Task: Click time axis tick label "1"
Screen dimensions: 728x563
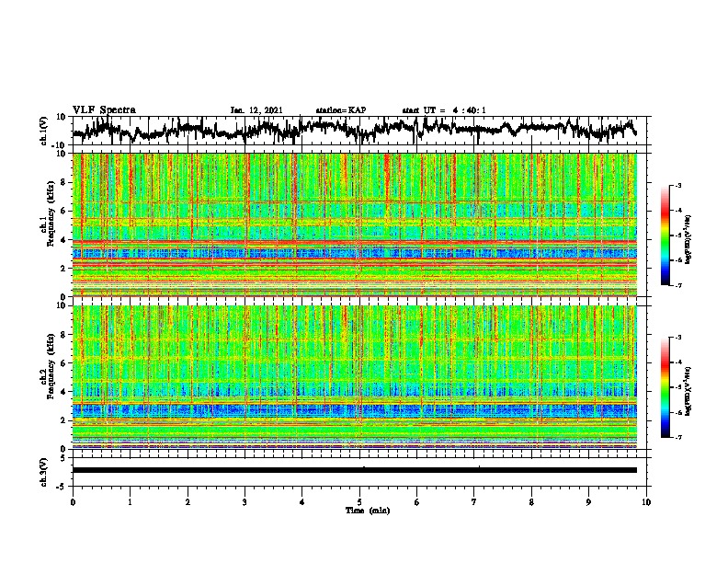Action: [130, 502]
